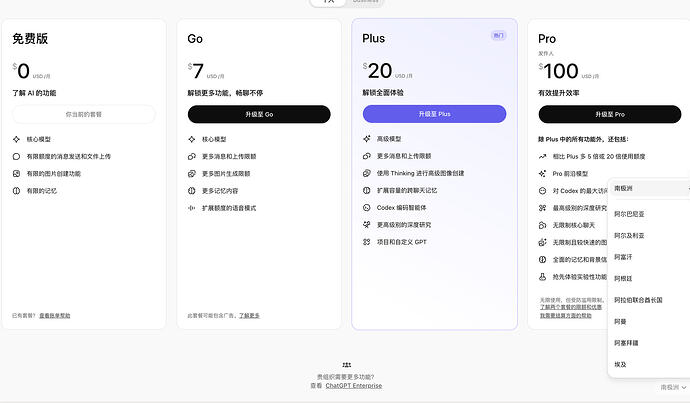Click the chat icon beside 无限制核心聊天
This screenshot has width=690, height=403.
[543, 225]
